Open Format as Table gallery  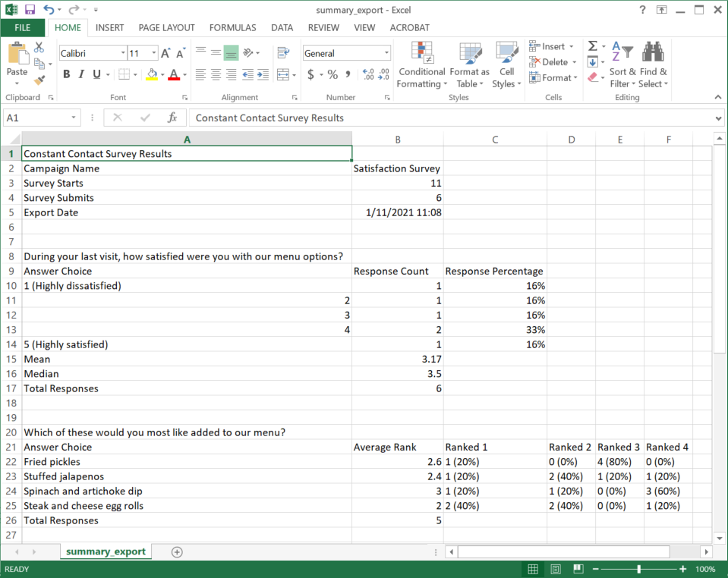coord(469,65)
